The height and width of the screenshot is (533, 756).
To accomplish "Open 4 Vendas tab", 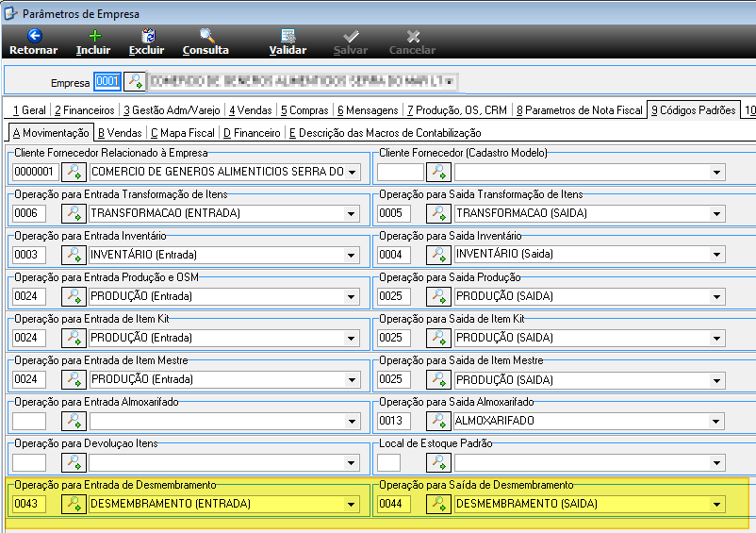I will 250,110.
